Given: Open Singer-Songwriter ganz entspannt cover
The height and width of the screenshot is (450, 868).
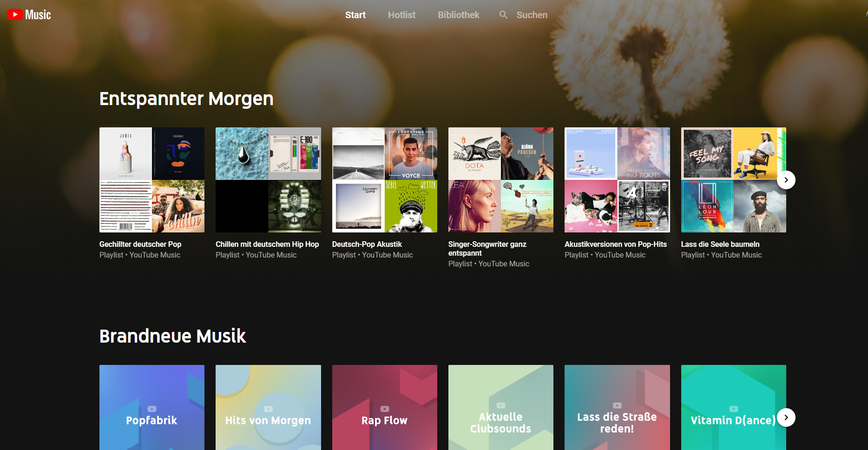Looking at the screenshot, I should pos(501,180).
